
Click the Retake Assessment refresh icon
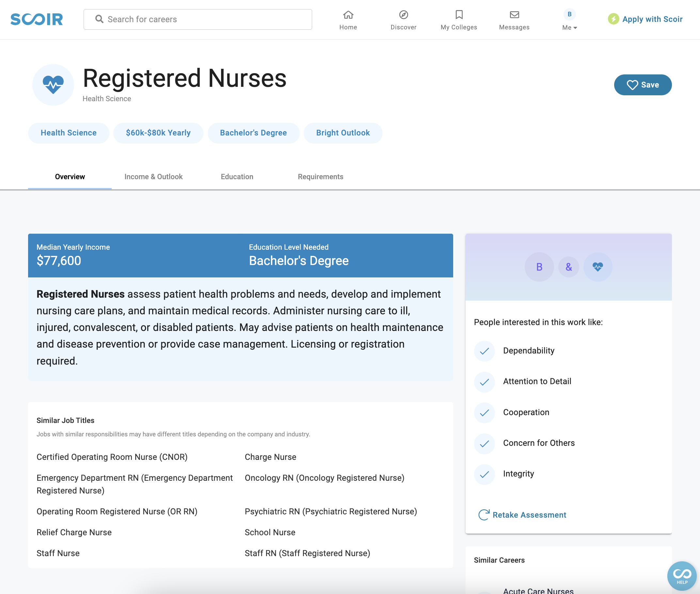[484, 515]
